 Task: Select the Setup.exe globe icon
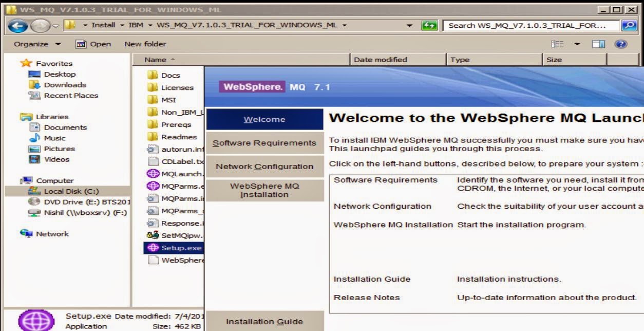[153, 248]
